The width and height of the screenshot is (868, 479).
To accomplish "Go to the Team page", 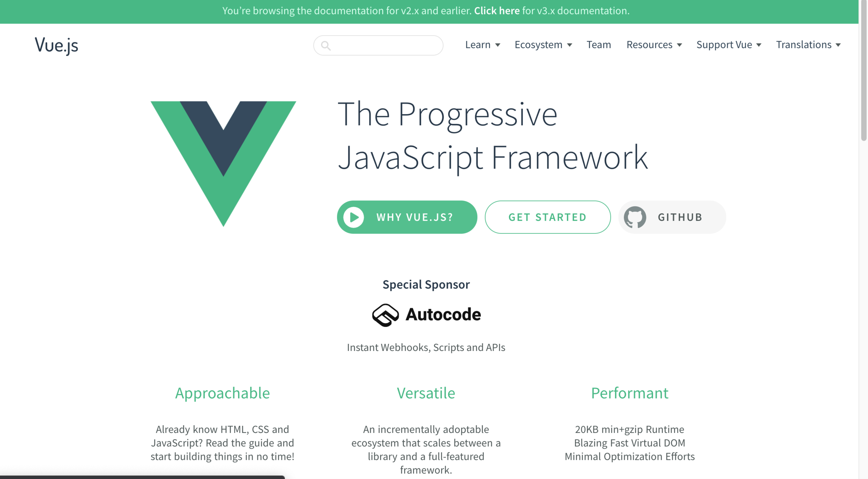I will (x=598, y=45).
